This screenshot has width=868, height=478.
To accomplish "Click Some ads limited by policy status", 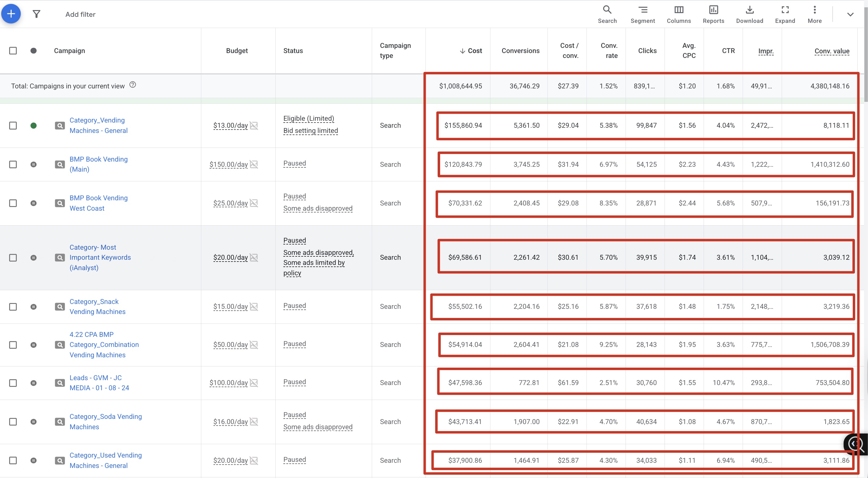I will (314, 268).
